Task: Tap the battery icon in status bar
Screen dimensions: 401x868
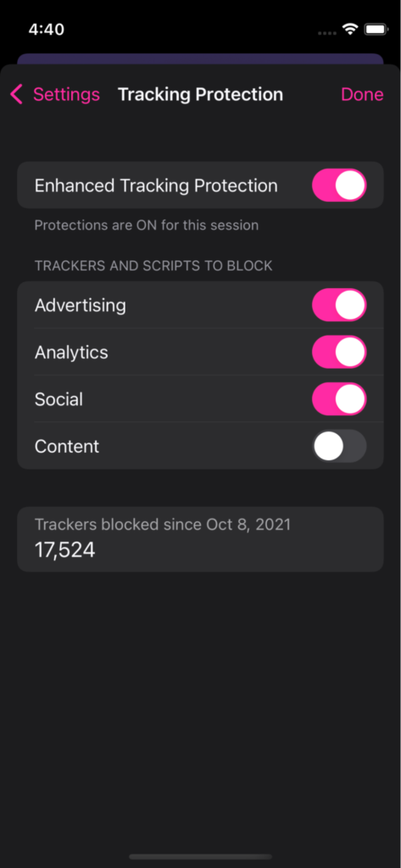Action: 376,30
